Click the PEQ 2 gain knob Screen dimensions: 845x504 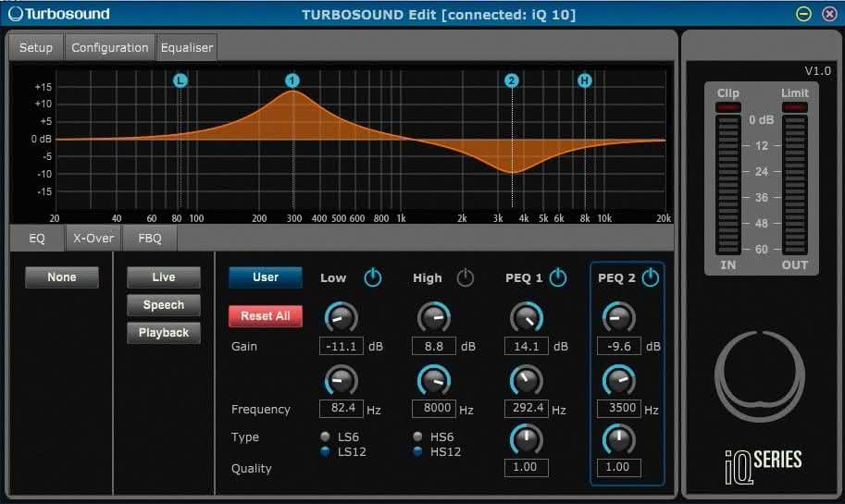click(x=618, y=317)
